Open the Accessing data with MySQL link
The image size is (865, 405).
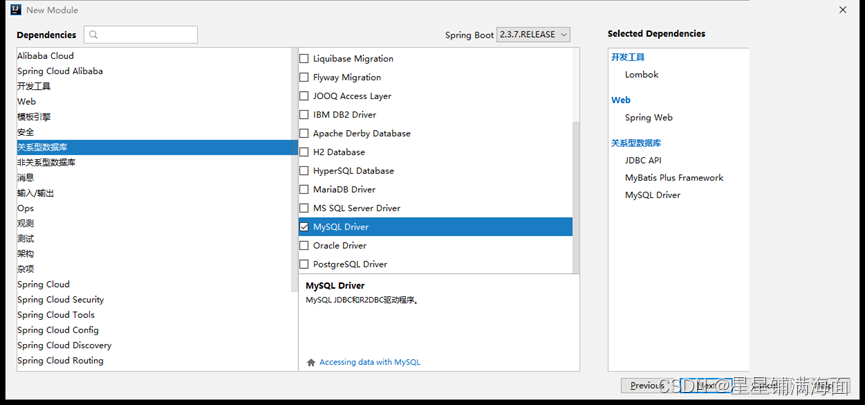coord(370,362)
